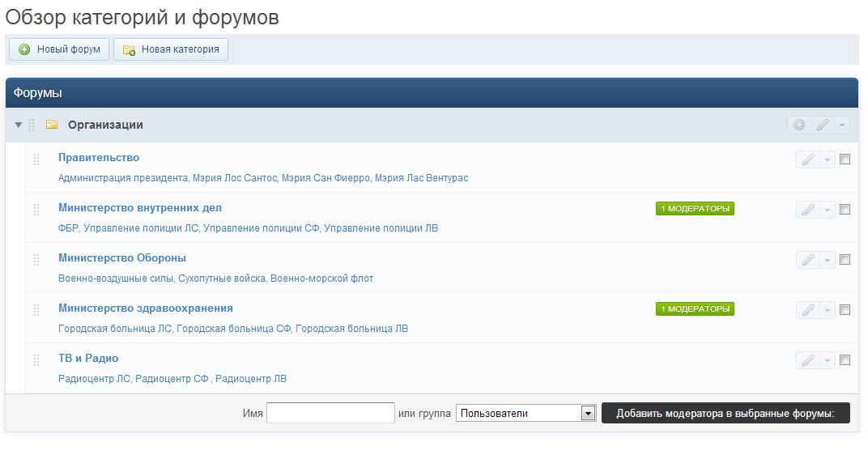The width and height of the screenshot is (868, 455).
Task: Tick checkbox for ТВ и Радио
Action: pyautogui.click(x=845, y=360)
